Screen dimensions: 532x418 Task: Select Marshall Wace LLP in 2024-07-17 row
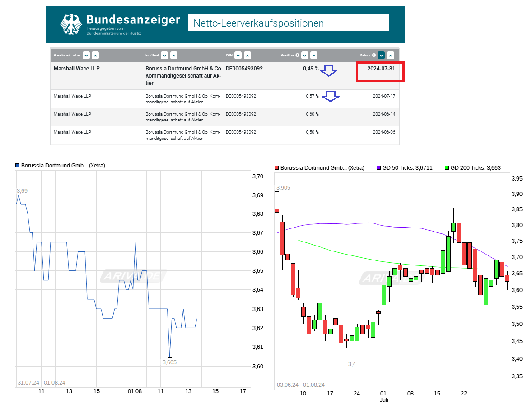[x=72, y=96]
